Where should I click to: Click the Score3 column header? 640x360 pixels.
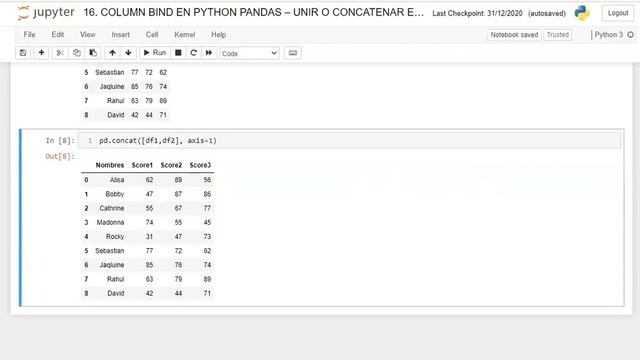200,165
